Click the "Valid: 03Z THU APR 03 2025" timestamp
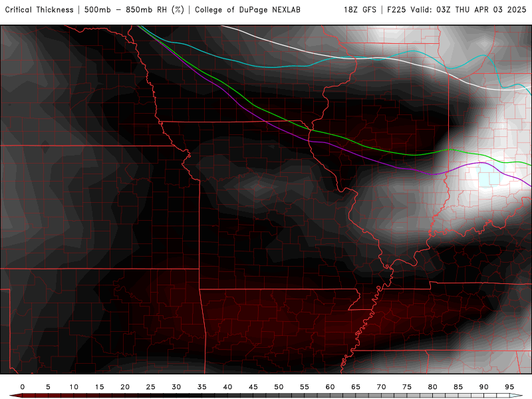This screenshot has width=532, height=399. (x=468, y=10)
